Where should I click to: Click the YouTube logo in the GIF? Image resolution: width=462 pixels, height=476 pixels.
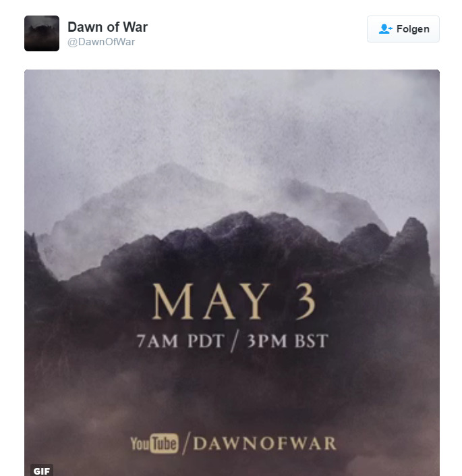pyautogui.click(x=154, y=444)
